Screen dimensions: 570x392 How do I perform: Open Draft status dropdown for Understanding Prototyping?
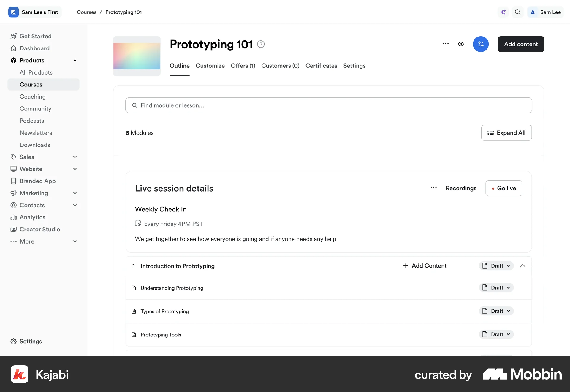(x=496, y=287)
